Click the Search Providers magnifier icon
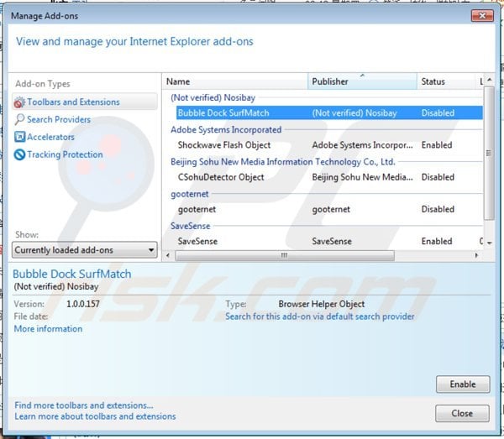 20,120
